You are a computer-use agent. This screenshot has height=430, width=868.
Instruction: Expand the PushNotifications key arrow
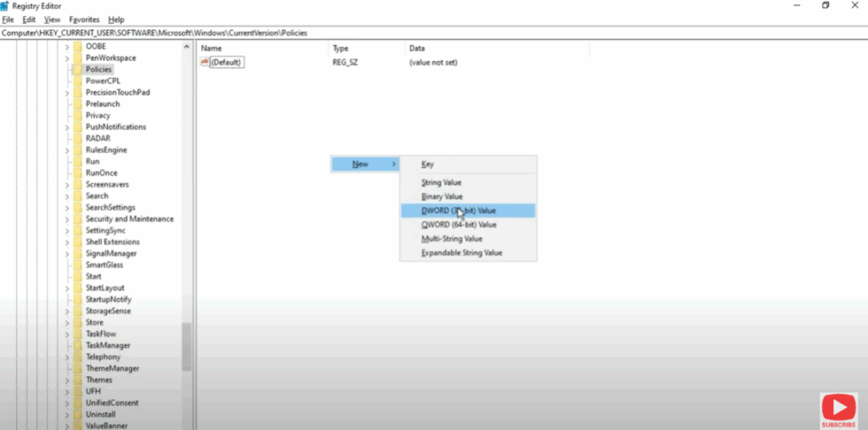coord(67,127)
